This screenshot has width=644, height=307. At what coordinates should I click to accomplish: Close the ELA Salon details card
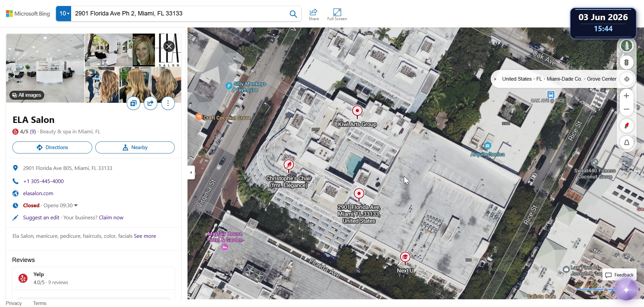pyautogui.click(x=169, y=46)
